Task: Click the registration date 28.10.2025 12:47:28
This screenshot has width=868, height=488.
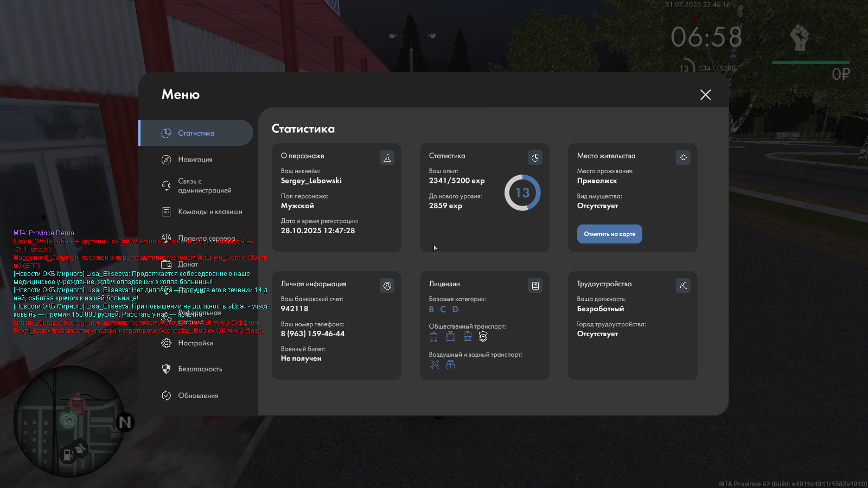Action: (318, 230)
